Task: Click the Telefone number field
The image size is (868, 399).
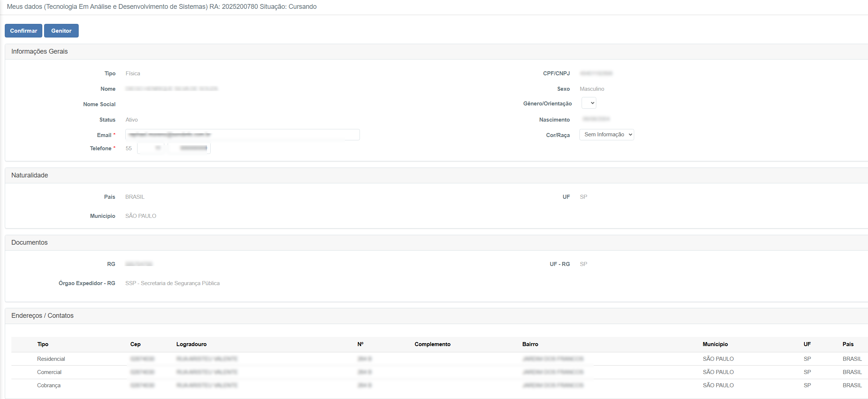Action: pos(189,148)
